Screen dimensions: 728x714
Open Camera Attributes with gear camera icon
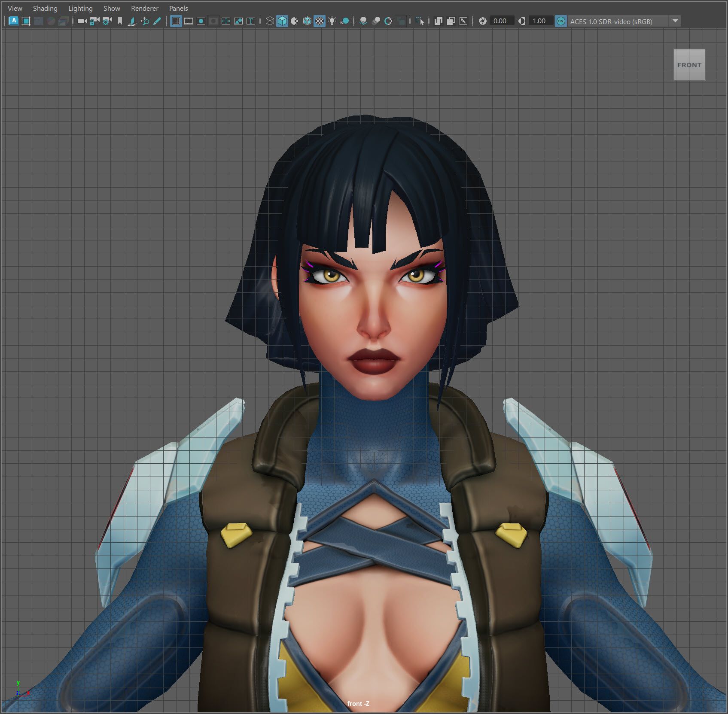point(107,21)
